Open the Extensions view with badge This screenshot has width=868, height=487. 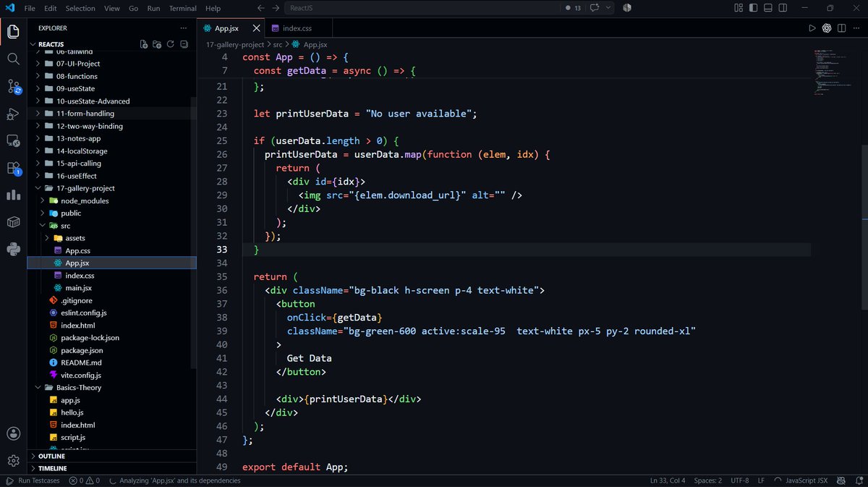point(13,168)
